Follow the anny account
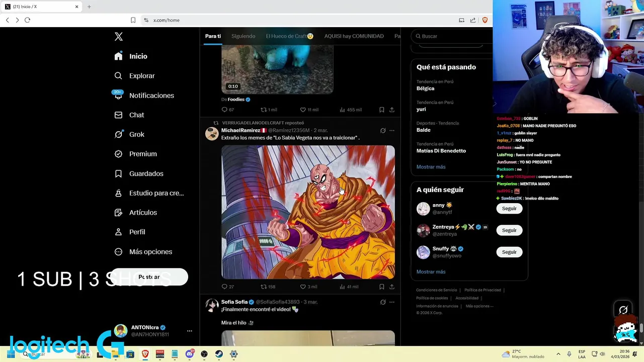 coord(509,209)
